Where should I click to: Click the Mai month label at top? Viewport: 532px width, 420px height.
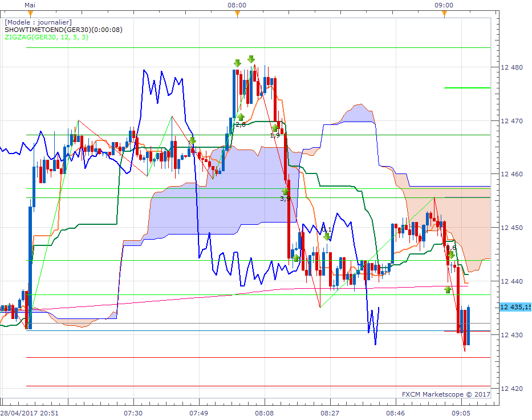(30, 5)
